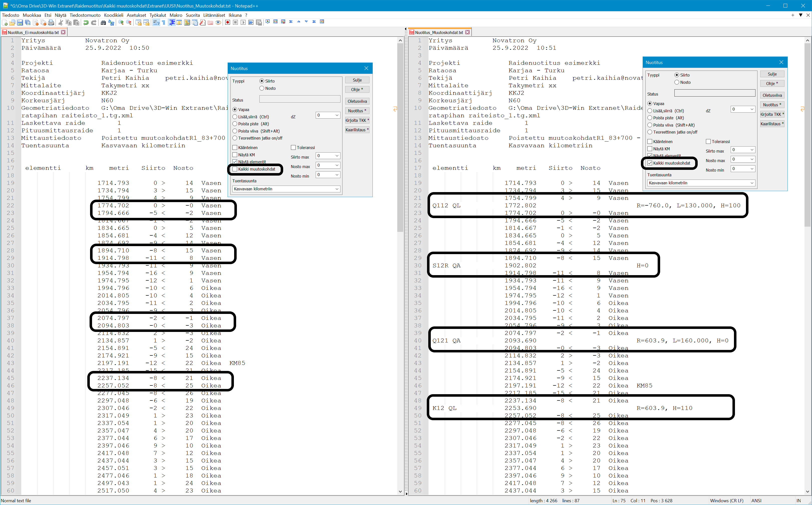Screen dimensions: 812x505
Task: Switch to Nuotitus_Ei muutoskohtia.txt tab
Action: (x=34, y=33)
